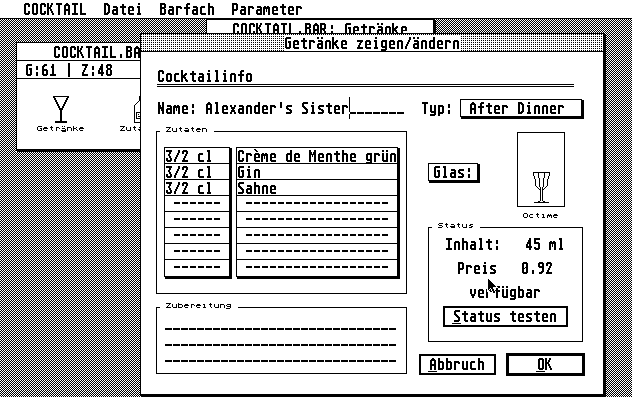Select the amount cell of Crème de Menthe grün

pos(197,156)
